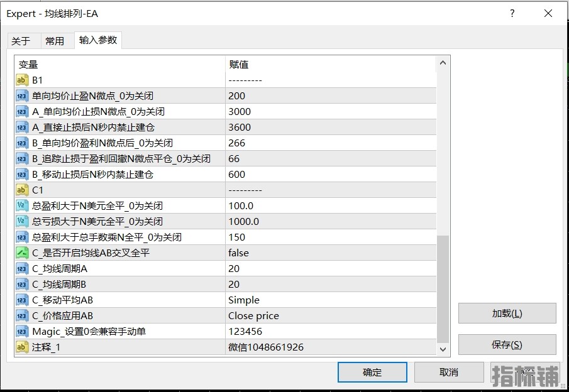Click the boolean icon for C_是否开启均线AB交叉全平

coord(22,253)
